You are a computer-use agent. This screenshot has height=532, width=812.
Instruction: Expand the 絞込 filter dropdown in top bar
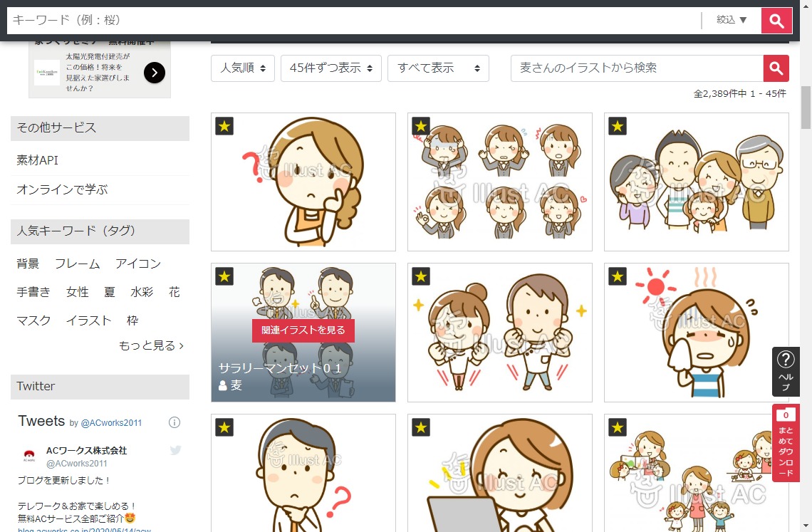coord(732,20)
